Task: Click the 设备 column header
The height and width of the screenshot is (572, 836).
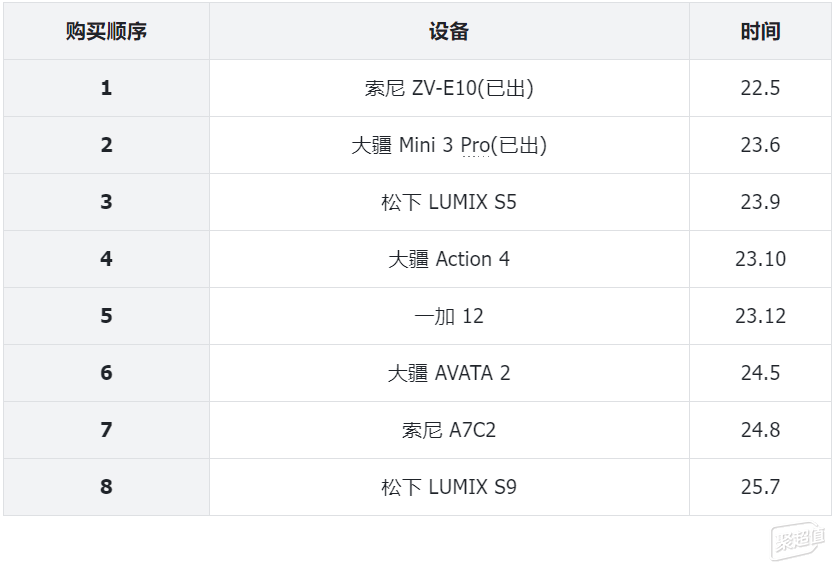Action: (x=449, y=31)
